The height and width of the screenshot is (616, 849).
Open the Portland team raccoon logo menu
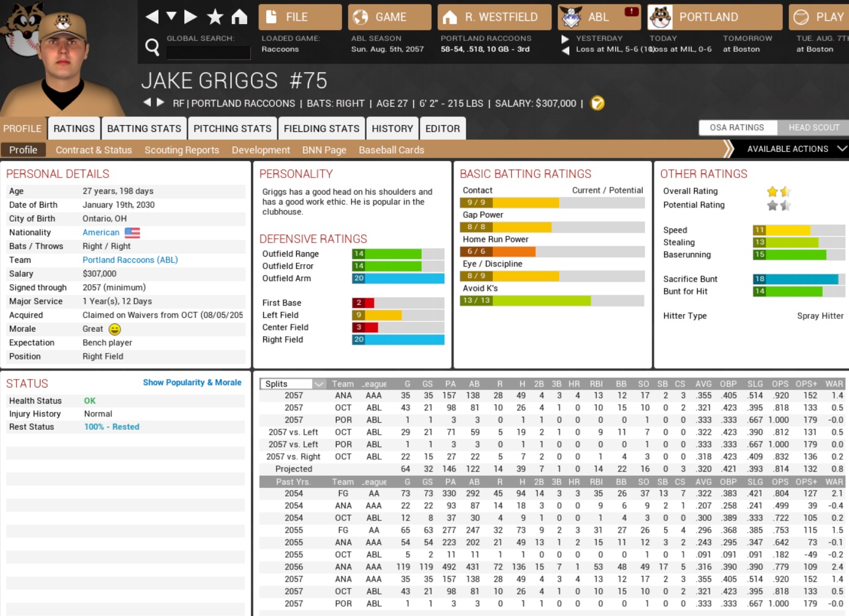[x=660, y=17]
